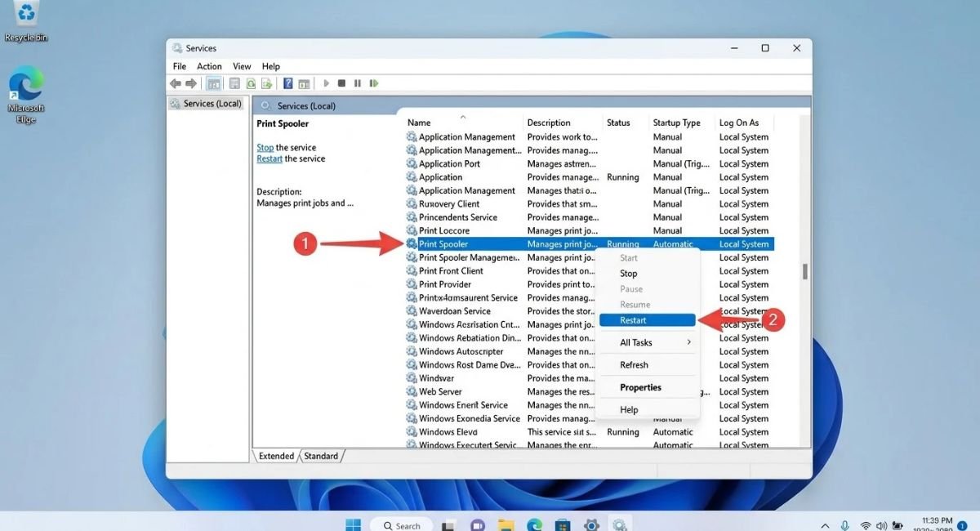This screenshot has height=531, width=980.
Task: Click 'Restart' the service link
Action: coord(269,158)
